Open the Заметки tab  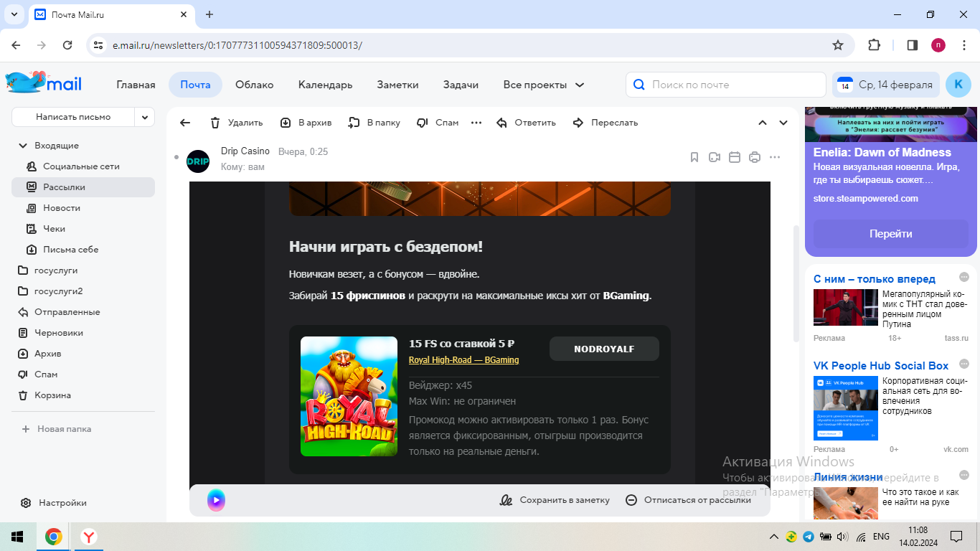tap(397, 85)
